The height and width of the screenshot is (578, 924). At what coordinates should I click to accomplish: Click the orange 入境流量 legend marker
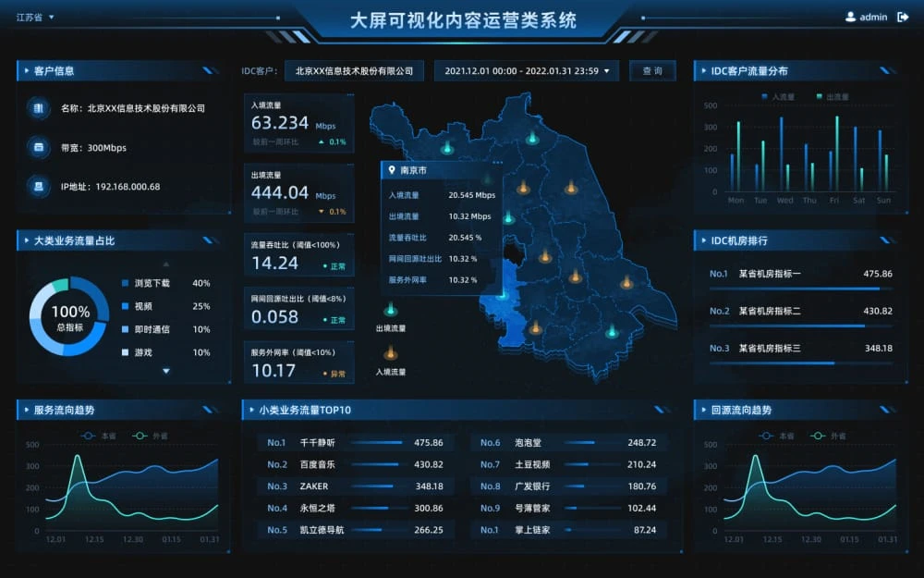390,352
